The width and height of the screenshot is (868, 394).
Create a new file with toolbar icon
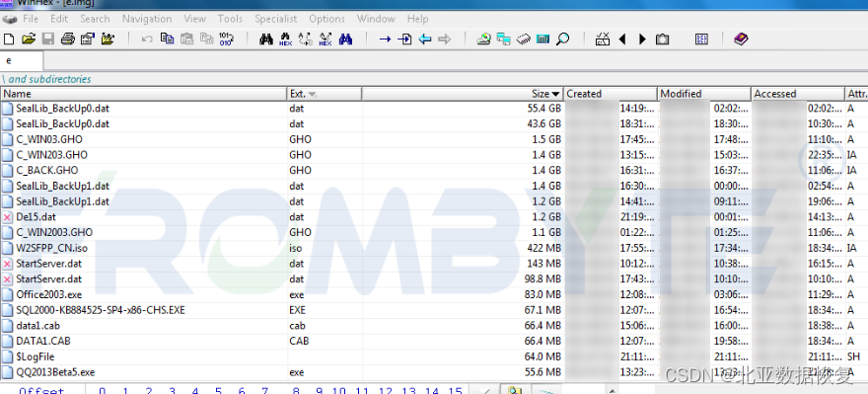coord(8,39)
